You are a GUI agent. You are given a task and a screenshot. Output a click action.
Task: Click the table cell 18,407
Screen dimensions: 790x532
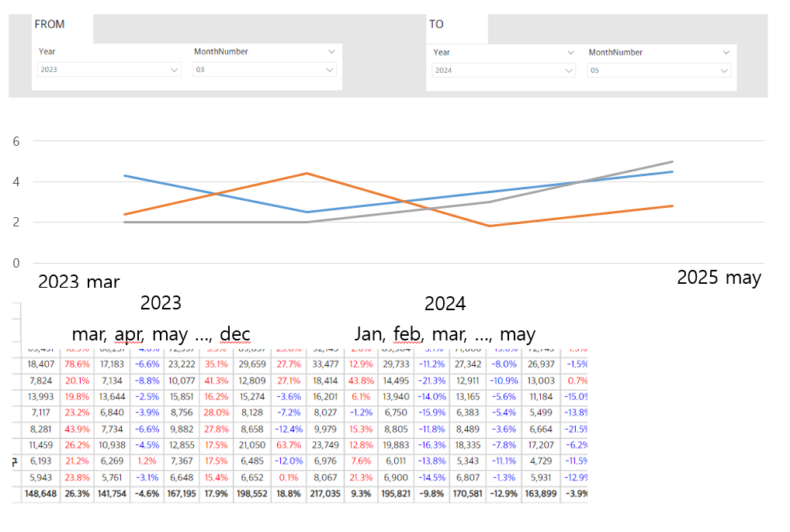(x=41, y=364)
